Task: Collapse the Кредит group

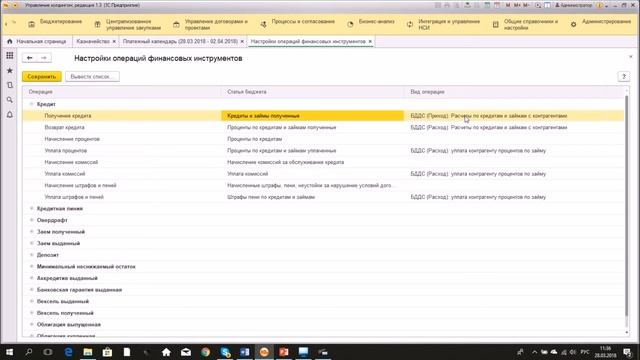Action: point(31,104)
